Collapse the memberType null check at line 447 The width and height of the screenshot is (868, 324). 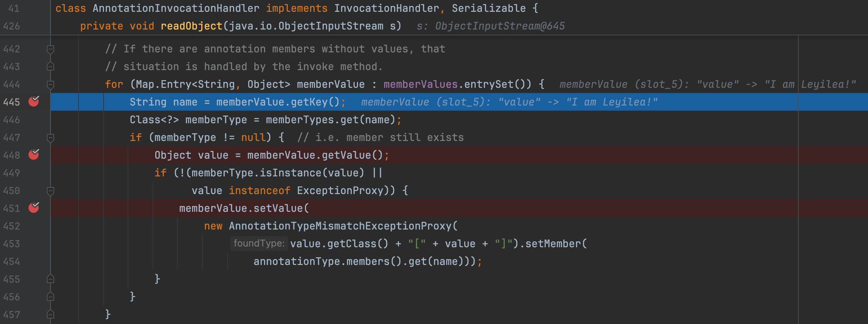51,138
